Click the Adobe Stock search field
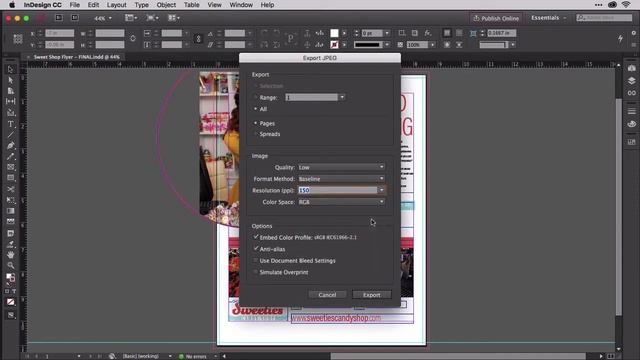 pos(604,18)
